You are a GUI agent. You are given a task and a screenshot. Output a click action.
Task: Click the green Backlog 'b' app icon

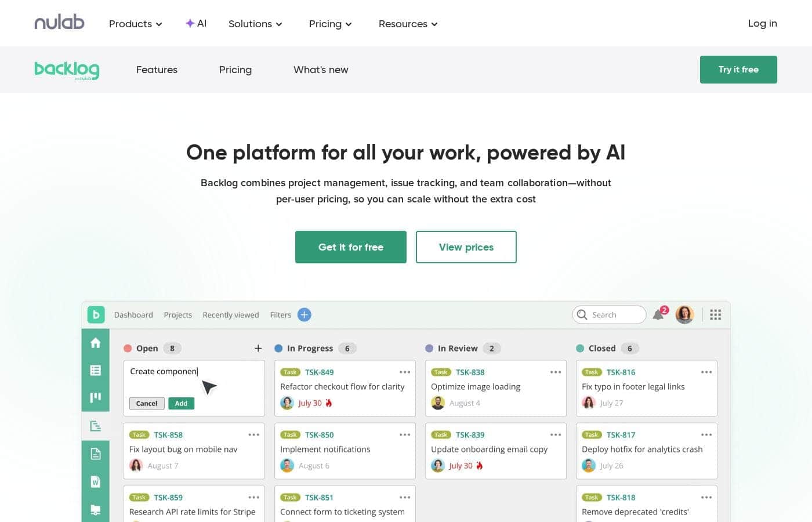pos(96,315)
